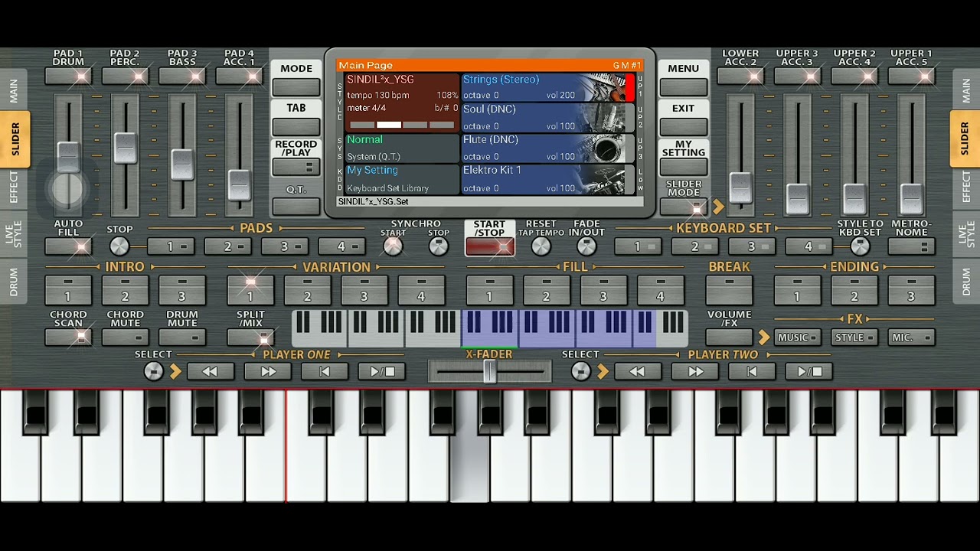Expand the Player Two select arrow
Screen dimensions: 980x551
603,372
